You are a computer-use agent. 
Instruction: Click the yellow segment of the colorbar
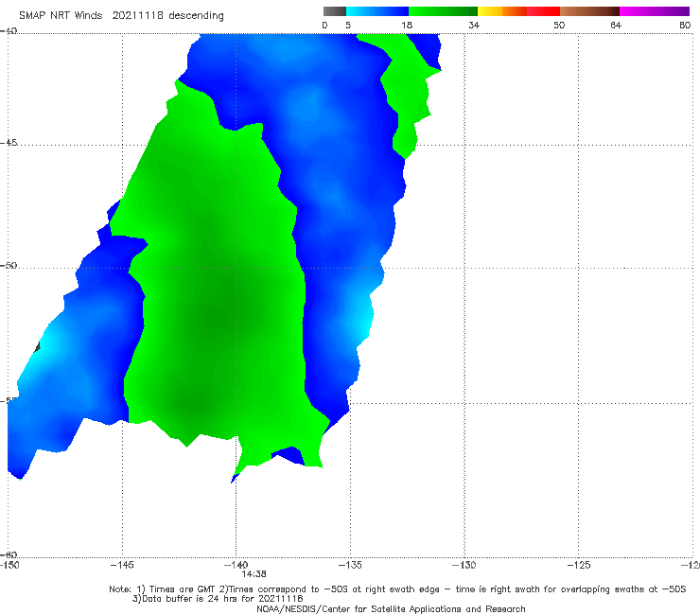[x=490, y=11]
